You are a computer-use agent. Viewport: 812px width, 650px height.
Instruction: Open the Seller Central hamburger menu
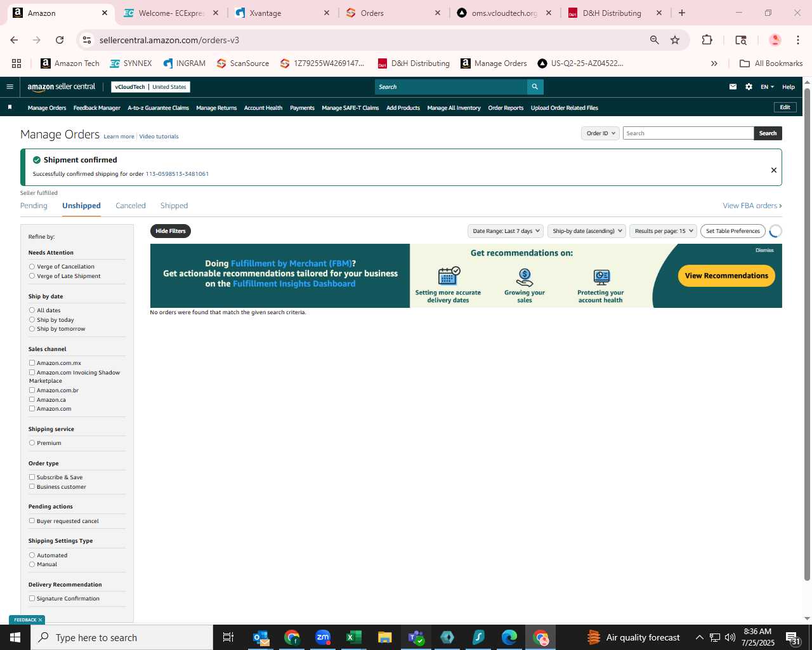(10, 87)
